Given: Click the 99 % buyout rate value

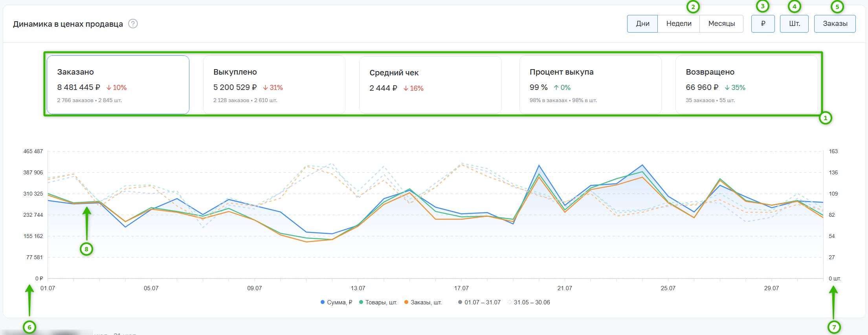Looking at the screenshot, I should [x=538, y=87].
